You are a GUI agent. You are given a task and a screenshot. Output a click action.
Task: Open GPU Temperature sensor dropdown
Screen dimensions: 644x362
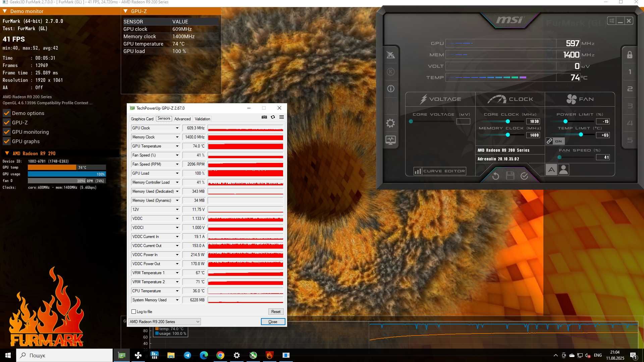point(177,146)
